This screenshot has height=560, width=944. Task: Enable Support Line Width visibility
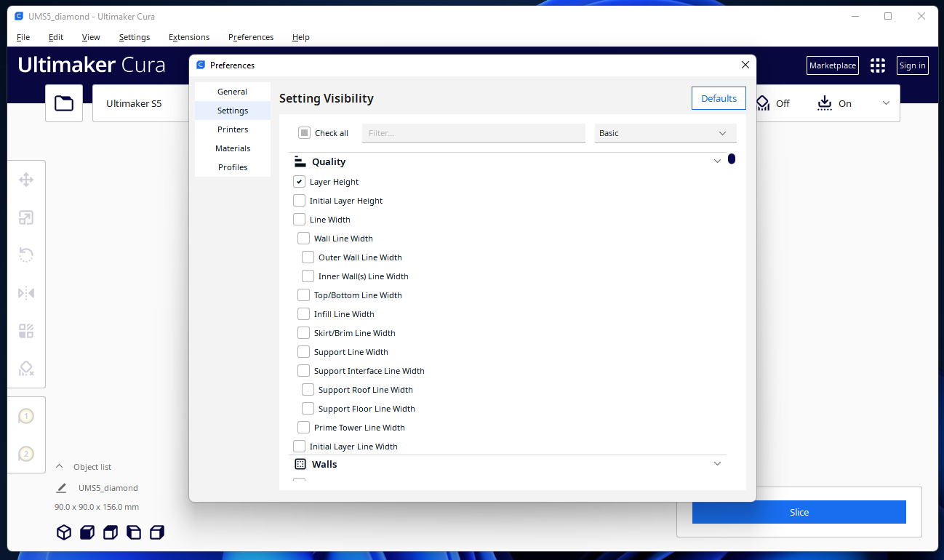point(303,352)
